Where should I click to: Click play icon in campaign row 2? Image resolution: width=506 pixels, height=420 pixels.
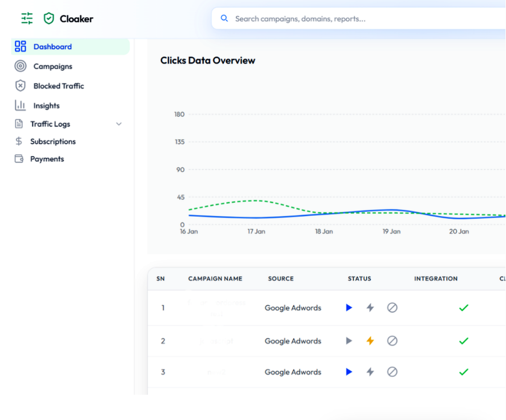349,341
